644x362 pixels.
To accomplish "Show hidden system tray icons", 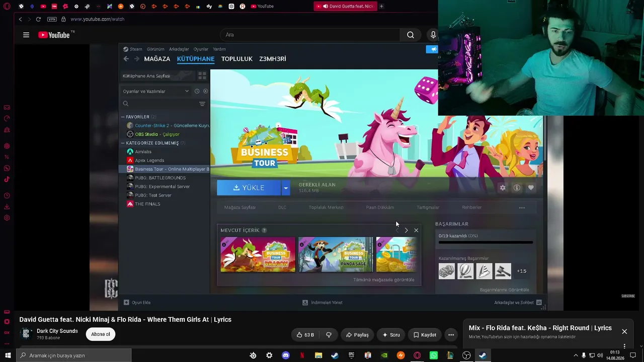I will pos(576,355).
